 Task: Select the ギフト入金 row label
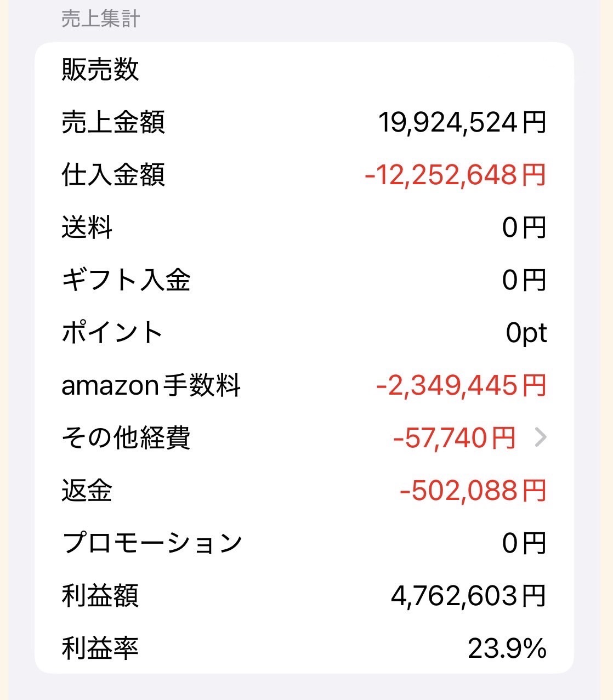coord(126,280)
